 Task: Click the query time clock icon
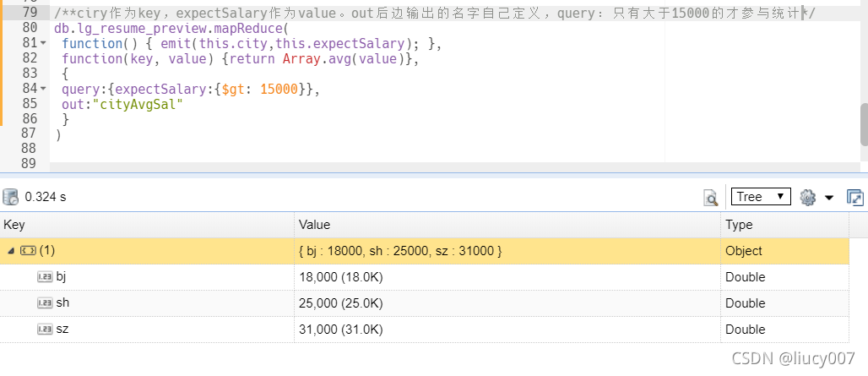(10, 197)
